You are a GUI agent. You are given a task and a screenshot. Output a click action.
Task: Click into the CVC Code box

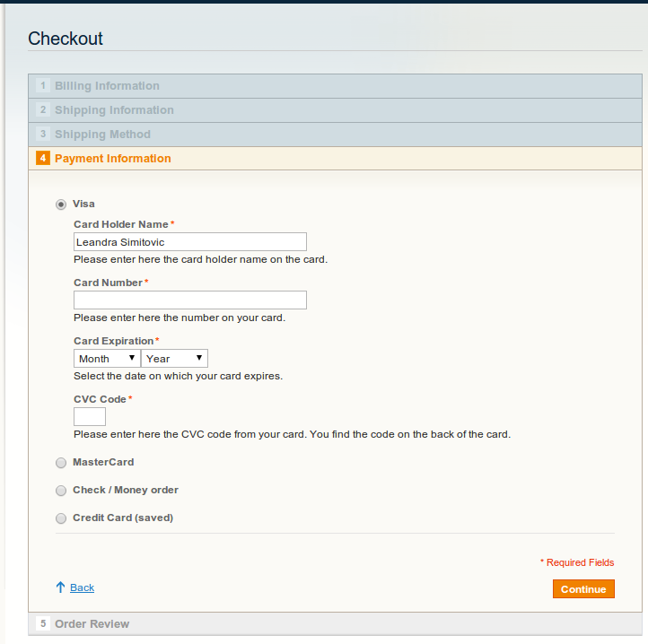click(x=90, y=416)
